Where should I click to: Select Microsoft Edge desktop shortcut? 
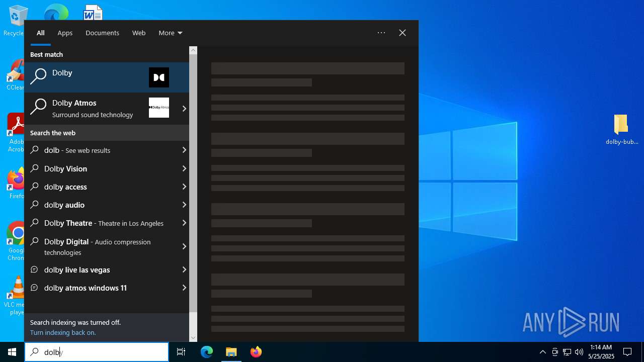[56, 12]
